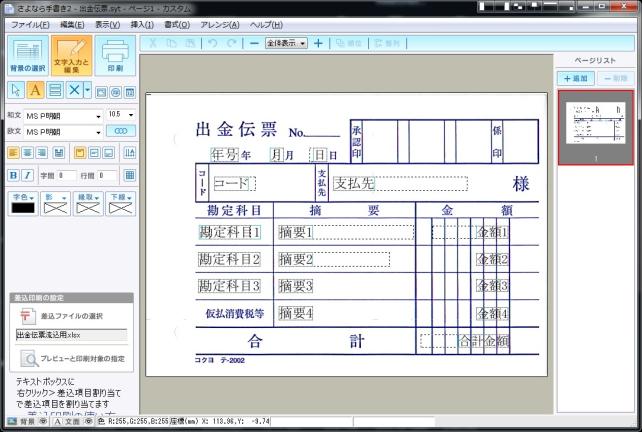This screenshot has width=642, height=432.
Task: Click the black text color swatch
Action: click(x=23, y=208)
